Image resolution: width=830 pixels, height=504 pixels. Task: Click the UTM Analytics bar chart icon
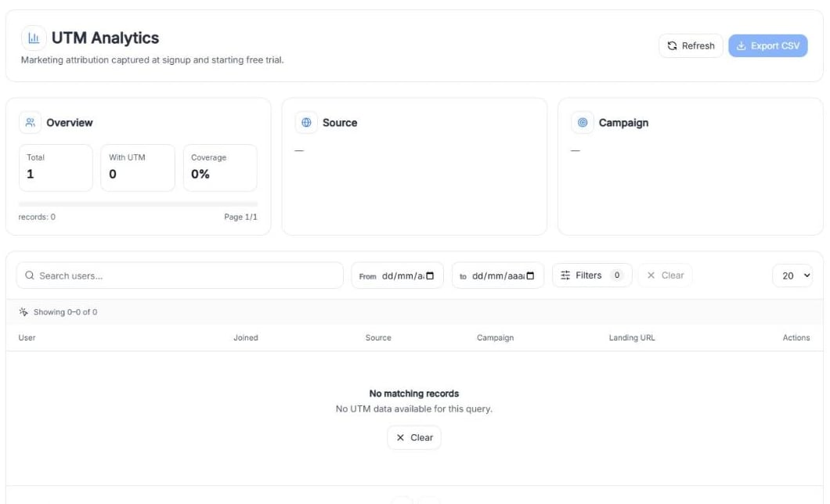pos(34,38)
